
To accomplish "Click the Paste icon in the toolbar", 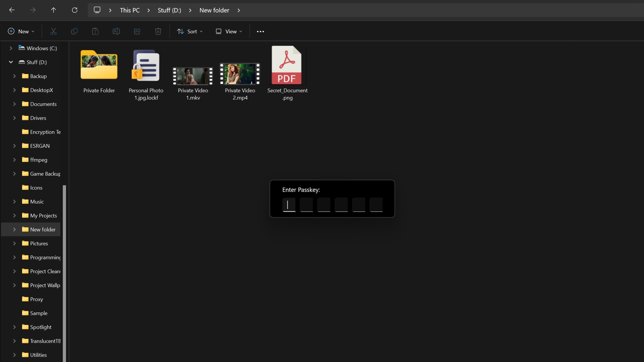I will [x=95, y=31].
